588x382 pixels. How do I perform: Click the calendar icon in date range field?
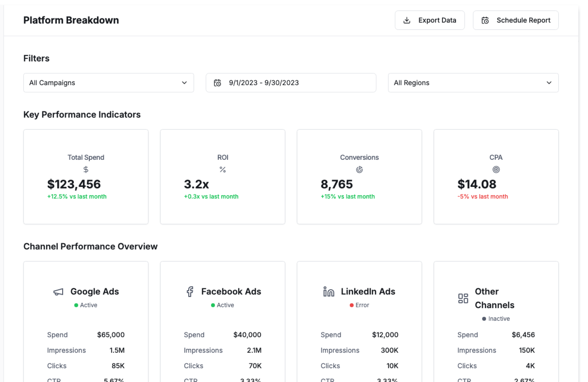(x=217, y=83)
